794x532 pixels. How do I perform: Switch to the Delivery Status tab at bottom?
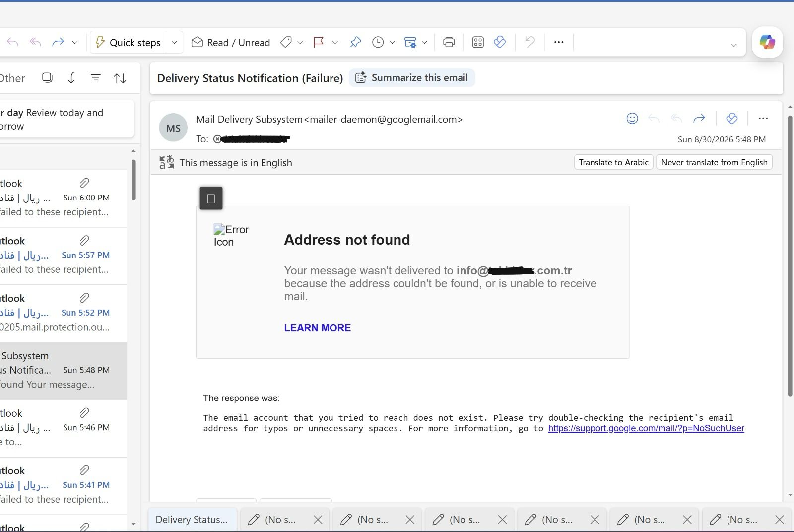[x=192, y=520]
